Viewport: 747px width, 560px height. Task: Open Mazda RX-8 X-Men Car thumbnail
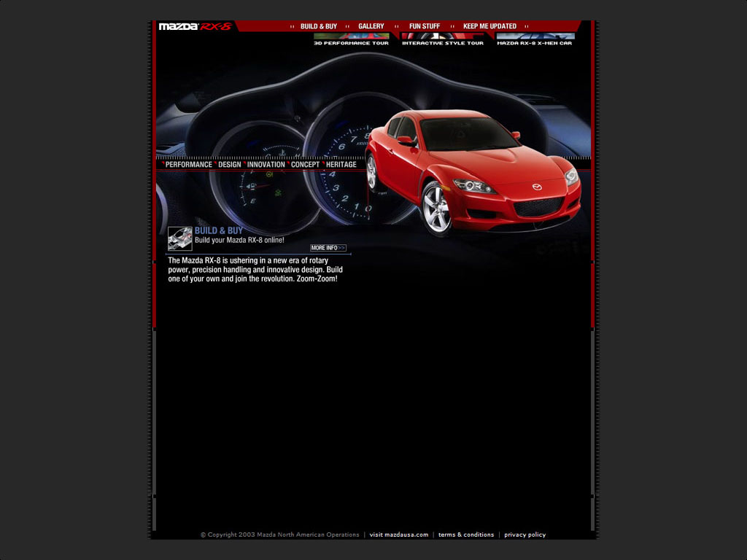(x=535, y=39)
